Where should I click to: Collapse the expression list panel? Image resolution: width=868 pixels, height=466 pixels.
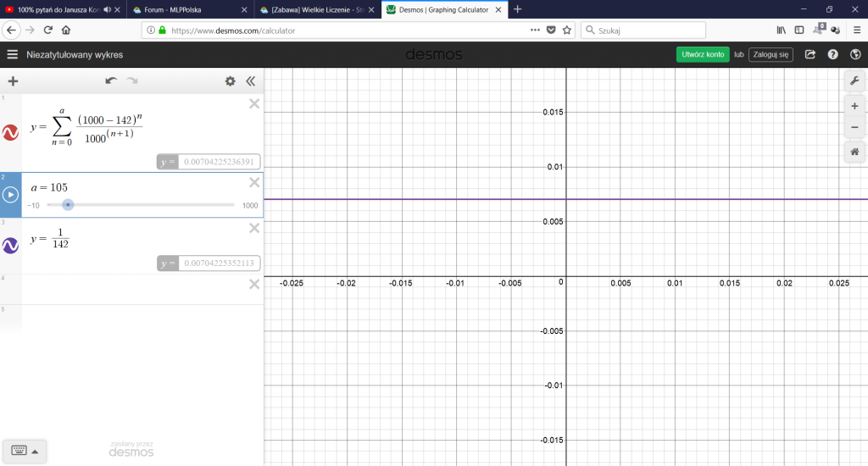click(250, 81)
